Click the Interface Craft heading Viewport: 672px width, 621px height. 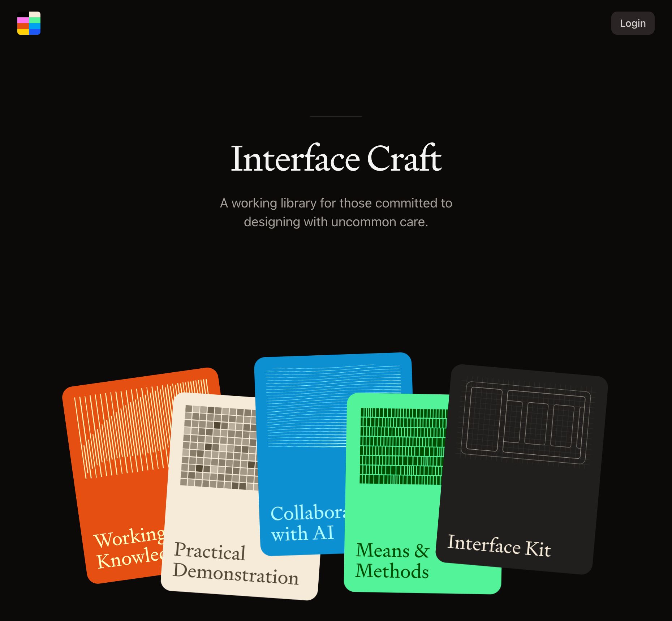[336, 158]
